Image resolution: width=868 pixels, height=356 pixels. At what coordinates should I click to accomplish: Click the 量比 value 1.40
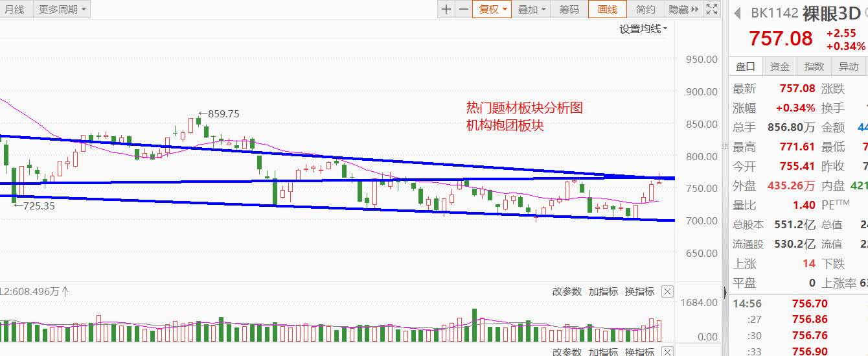point(804,206)
